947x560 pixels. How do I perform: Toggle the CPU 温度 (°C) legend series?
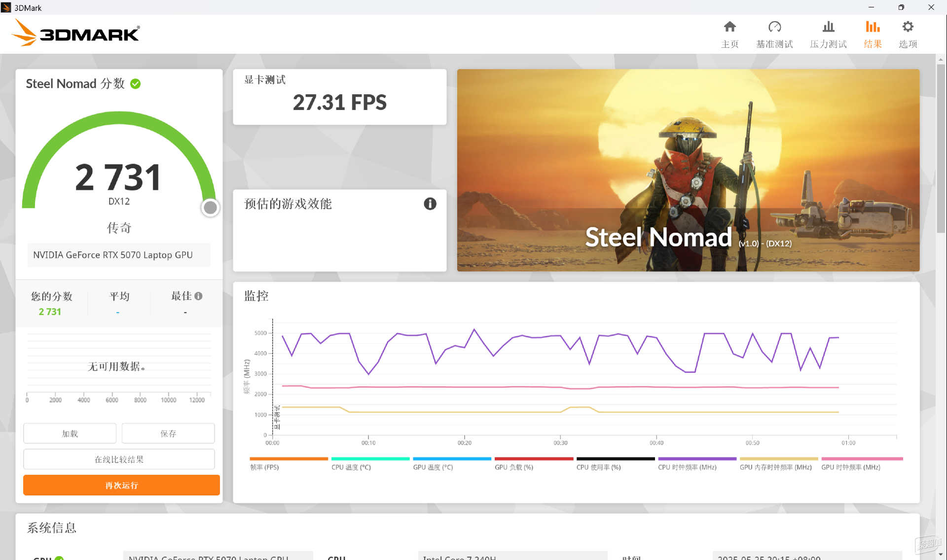click(x=370, y=464)
